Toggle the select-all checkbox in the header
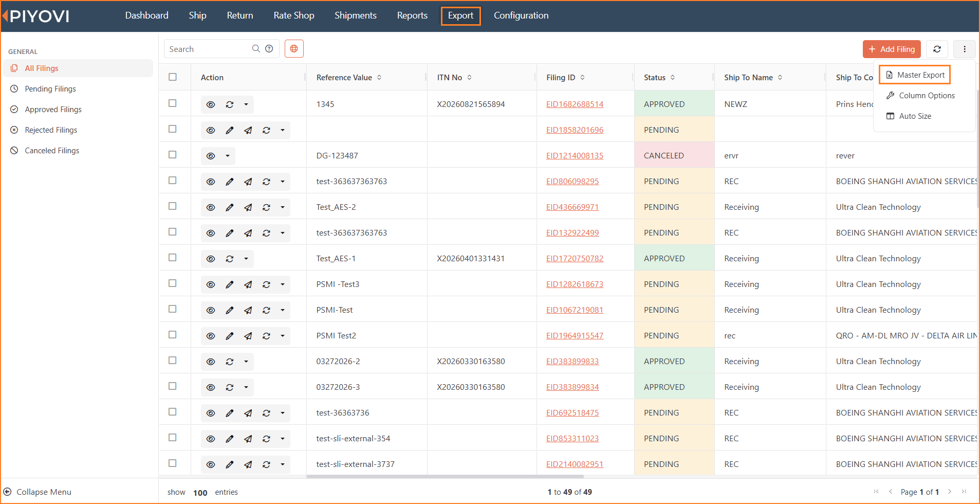Screen dimensions: 980x504 (x=173, y=77)
